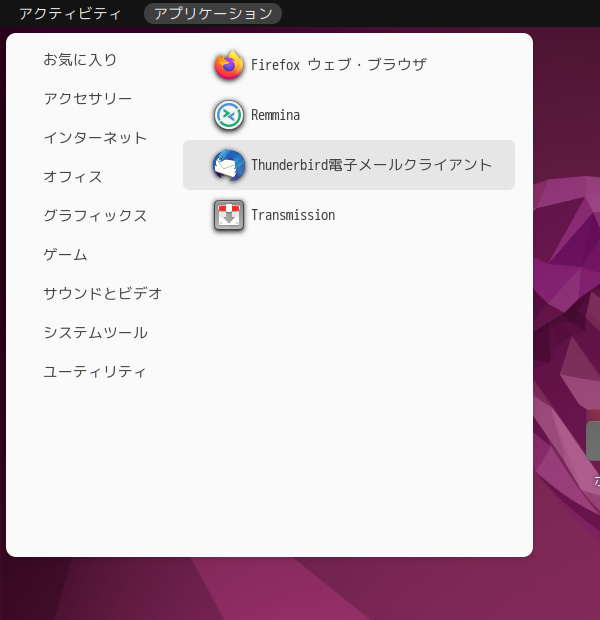Screen dimensions: 600x620
Task: Open the オフィス category
Action: pos(73,177)
